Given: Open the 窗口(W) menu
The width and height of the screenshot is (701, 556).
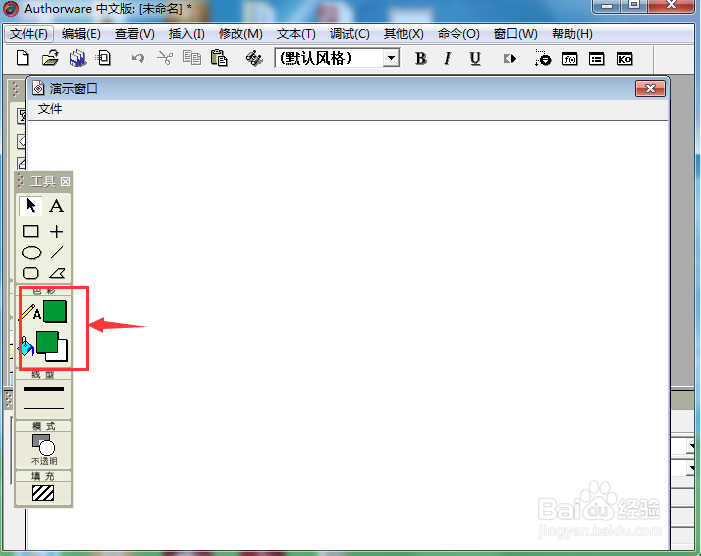Looking at the screenshot, I should 515,34.
